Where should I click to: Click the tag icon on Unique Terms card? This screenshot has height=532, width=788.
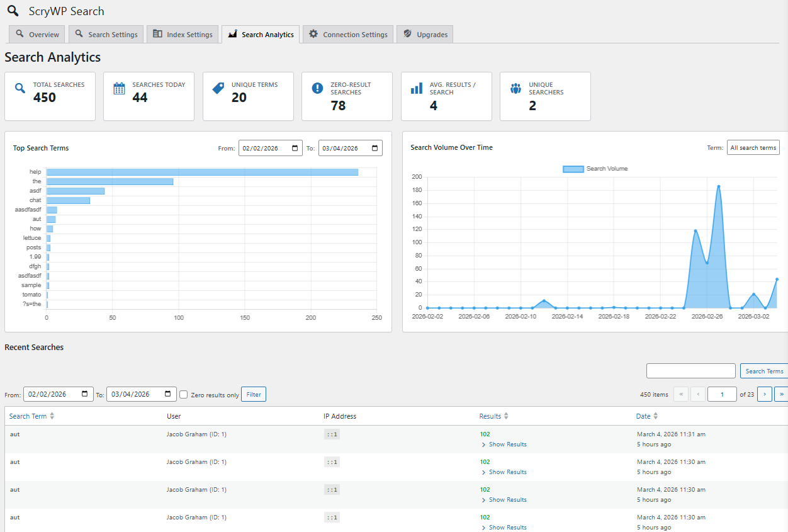click(x=218, y=88)
